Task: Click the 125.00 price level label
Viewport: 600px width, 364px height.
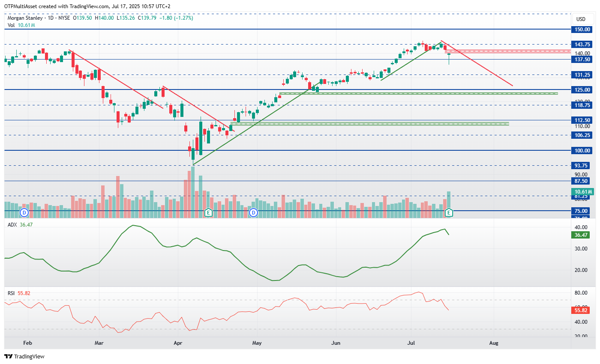Action: pos(581,90)
